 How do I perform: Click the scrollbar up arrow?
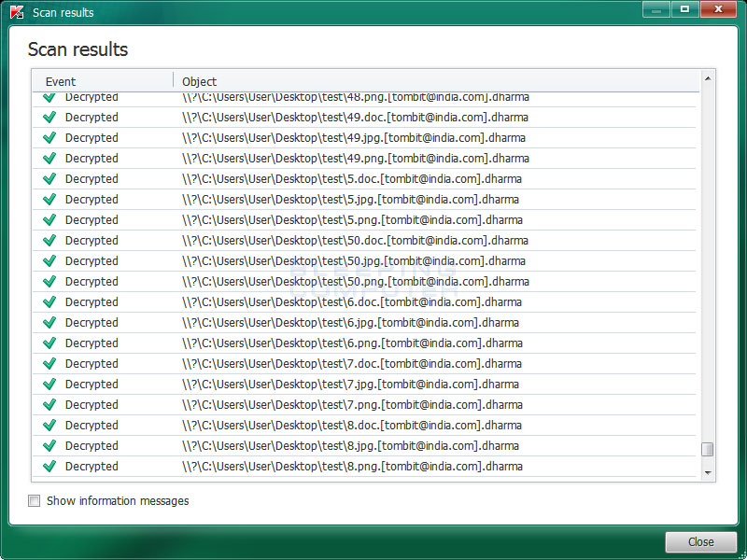click(708, 76)
